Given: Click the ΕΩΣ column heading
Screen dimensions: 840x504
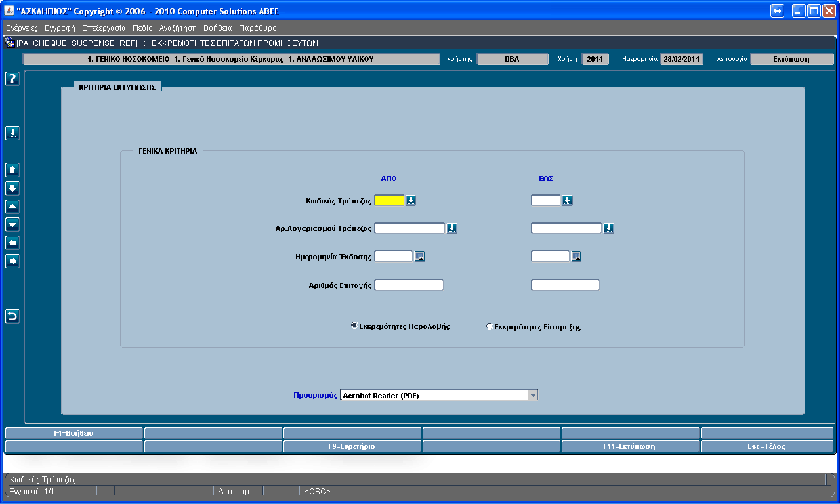Looking at the screenshot, I should 546,178.
